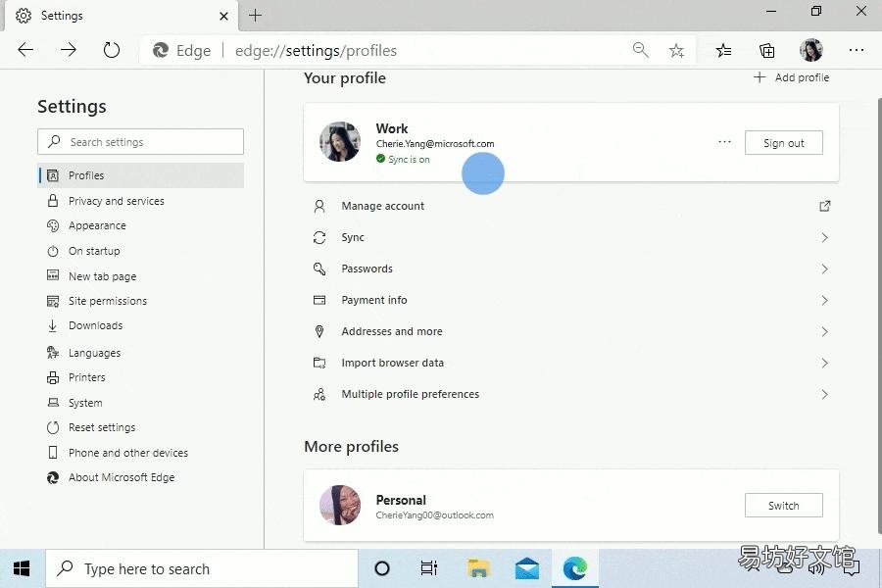Click the Import browser data folder icon

click(x=319, y=363)
